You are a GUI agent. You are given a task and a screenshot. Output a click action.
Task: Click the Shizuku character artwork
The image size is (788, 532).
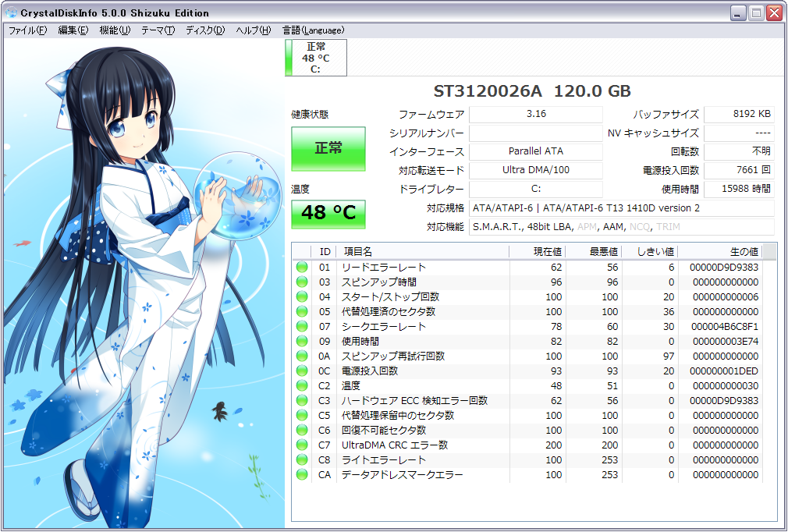(144, 284)
